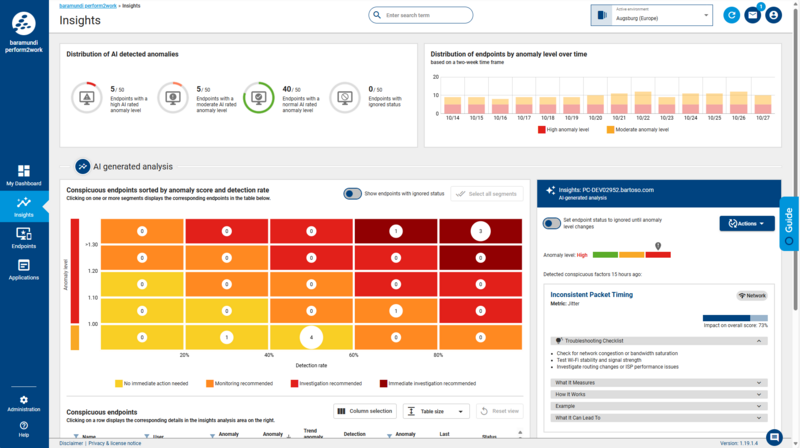Open the chat bubble icon at bottom right
This screenshot has height=448, width=800.
[774, 437]
